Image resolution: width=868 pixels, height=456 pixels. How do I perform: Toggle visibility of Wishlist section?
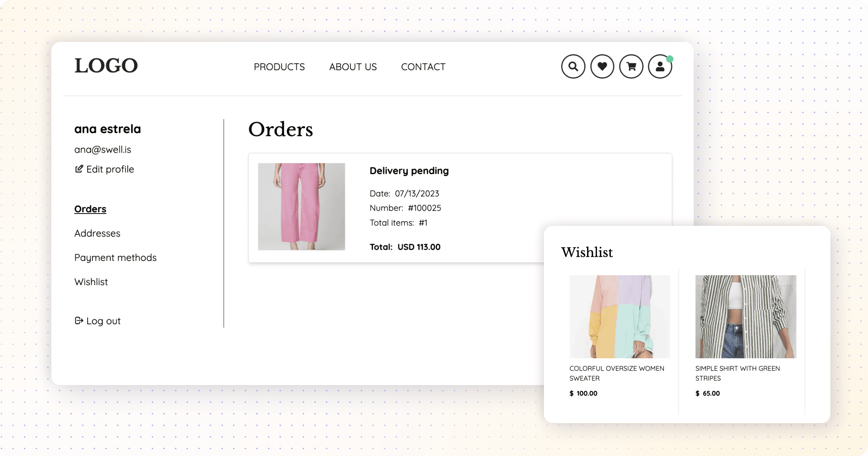pos(601,66)
